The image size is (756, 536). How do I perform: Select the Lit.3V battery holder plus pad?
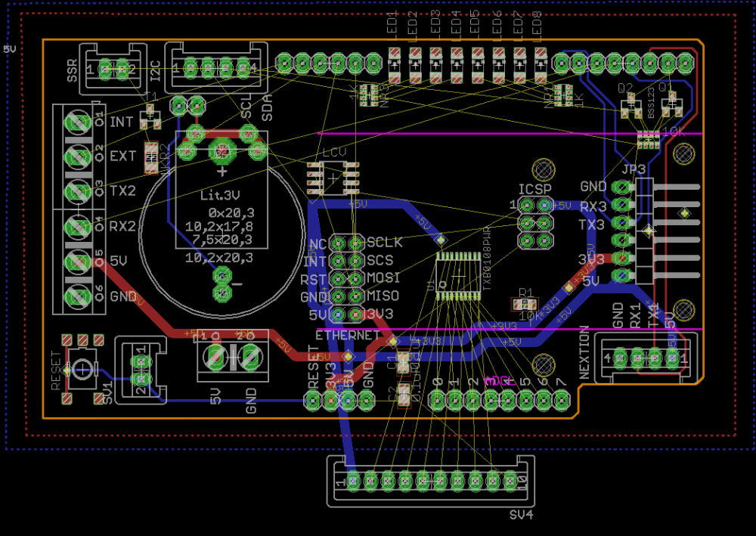point(222,151)
